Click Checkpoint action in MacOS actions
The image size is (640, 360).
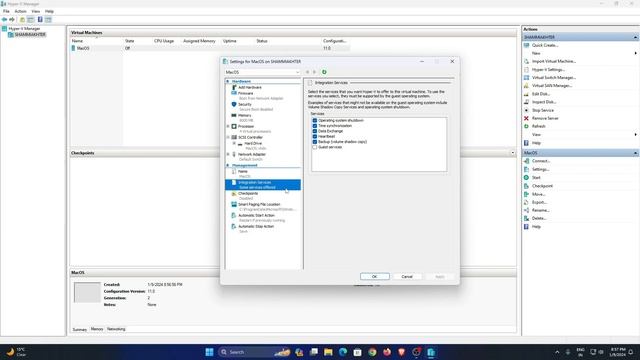click(542, 186)
